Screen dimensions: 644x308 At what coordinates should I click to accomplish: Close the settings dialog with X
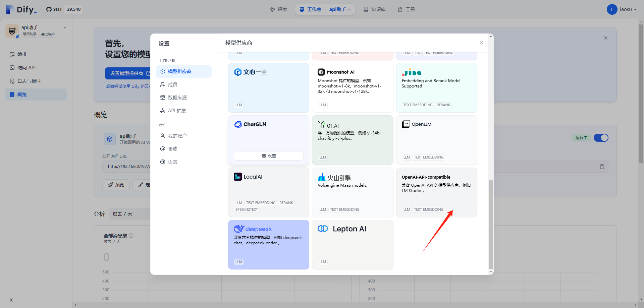481,43
